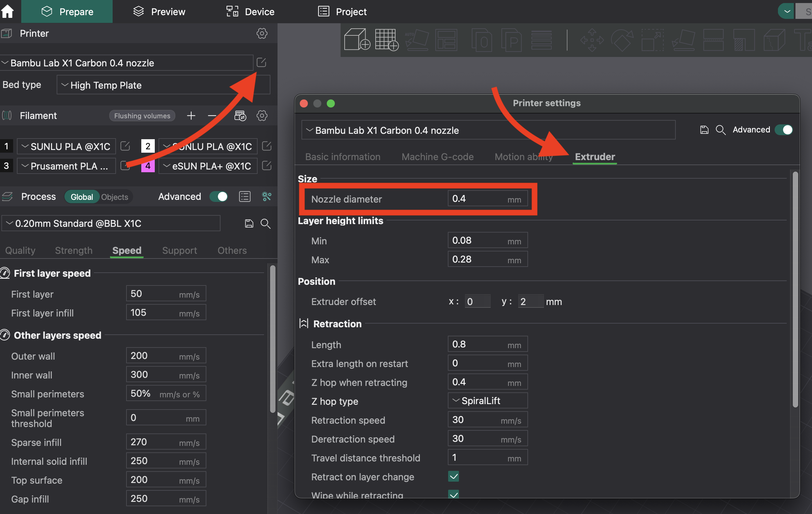Open Z hop type SpiralLift dropdown
The image size is (812, 514).
pyautogui.click(x=487, y=401)
